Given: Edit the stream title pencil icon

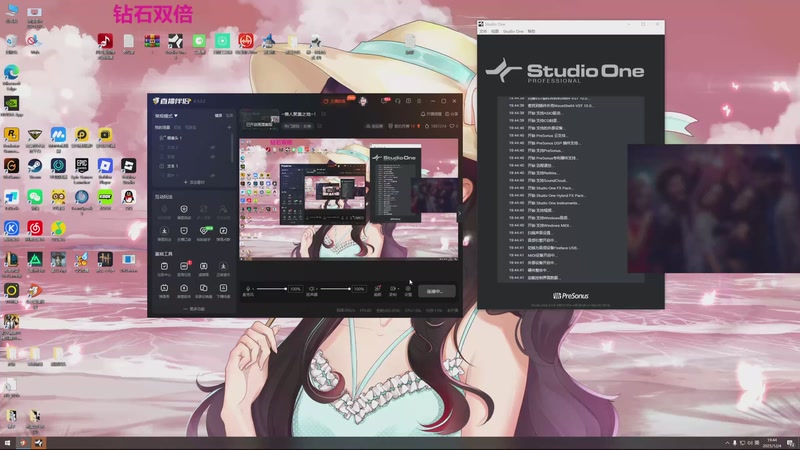Looking at the screenshot, I should click(x=323, y=114).
